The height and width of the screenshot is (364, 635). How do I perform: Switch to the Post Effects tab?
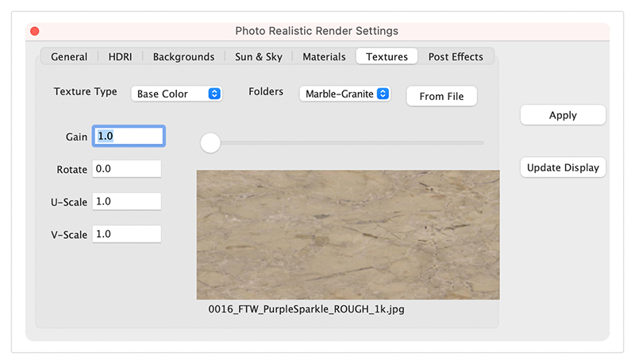tap(456, 57)
